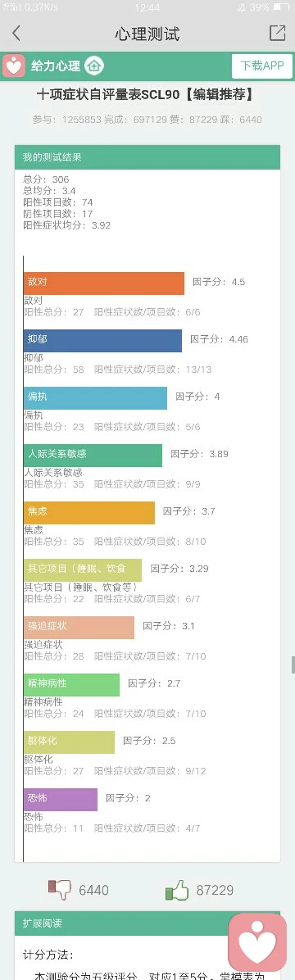Tap the yellow 焦虑 bar

coord(89,512)
